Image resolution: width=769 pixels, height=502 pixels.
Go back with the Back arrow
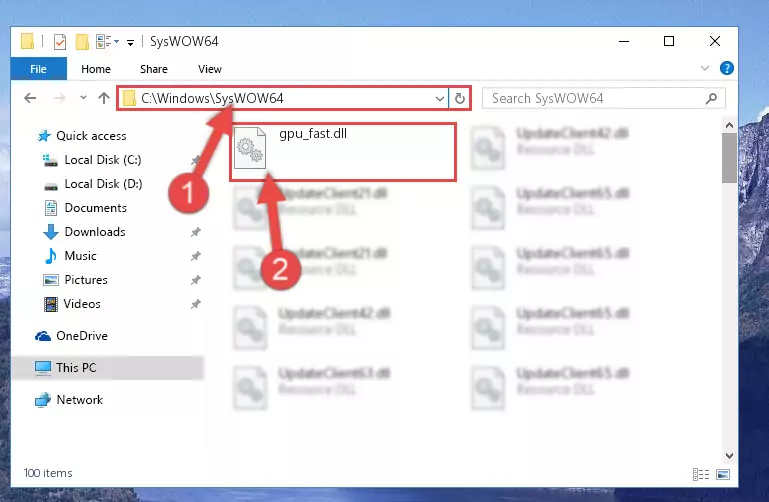30,98
